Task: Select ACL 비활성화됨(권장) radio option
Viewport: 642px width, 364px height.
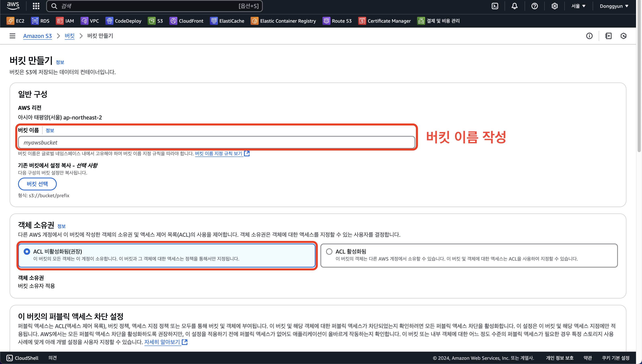Action: point(27,252)
